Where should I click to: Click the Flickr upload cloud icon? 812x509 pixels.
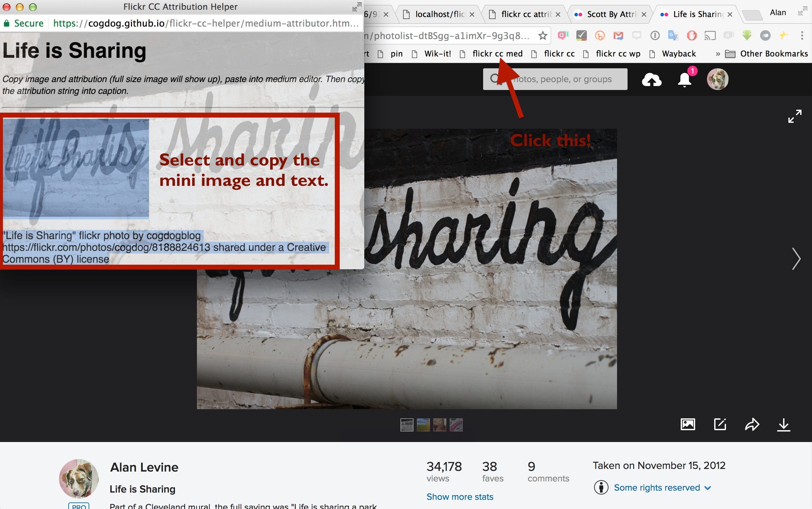652,80
